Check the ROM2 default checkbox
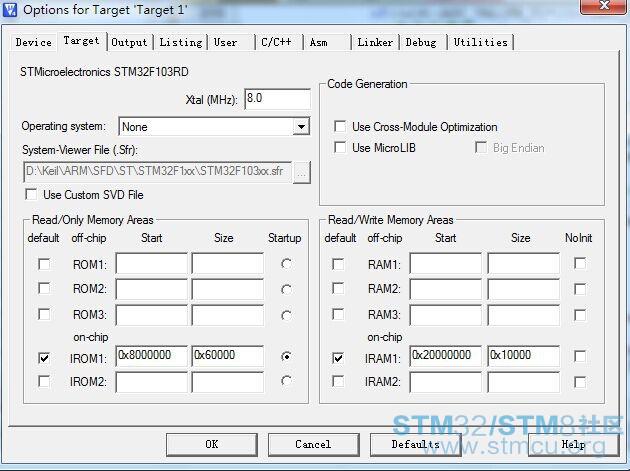The height and width of the screenshot is (471, 630). (44, 288)
